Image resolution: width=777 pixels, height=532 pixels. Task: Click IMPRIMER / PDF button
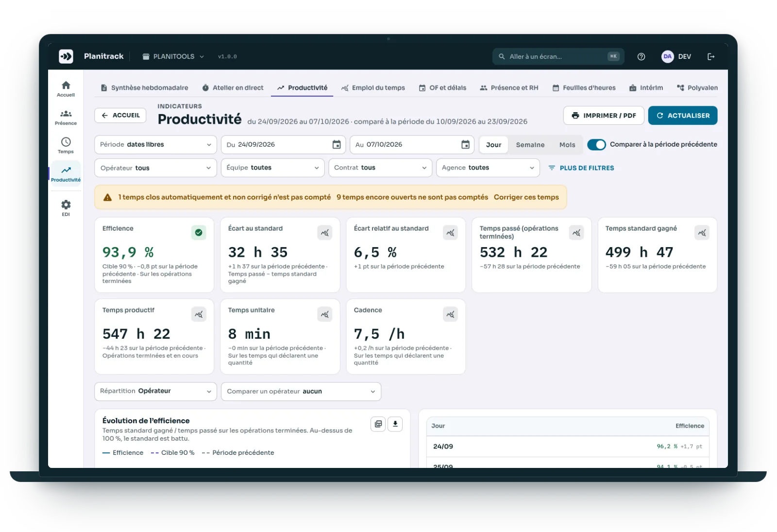pos(604,116)
